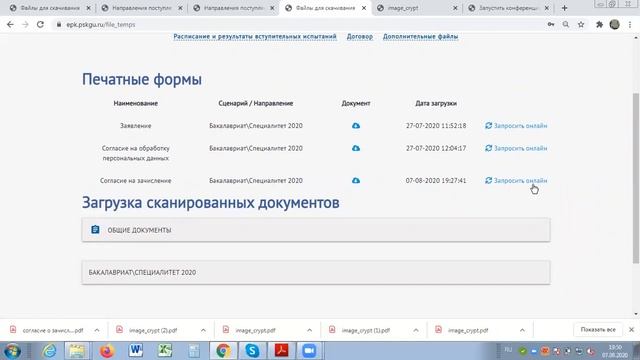Select the date 07-08-2020 19:27:41

(x=436, y=180)
